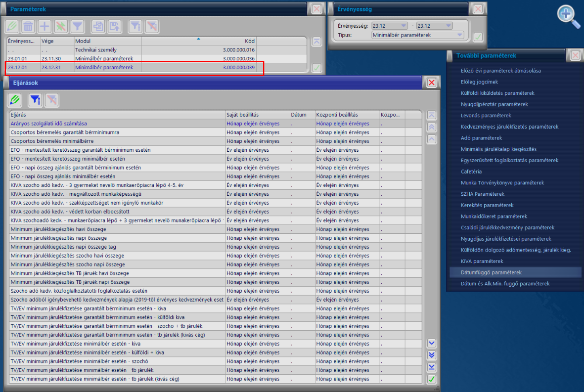
Task: Open the filter settings icon in Eljárások
Action: pyautogui.click(x=35, y=100)
